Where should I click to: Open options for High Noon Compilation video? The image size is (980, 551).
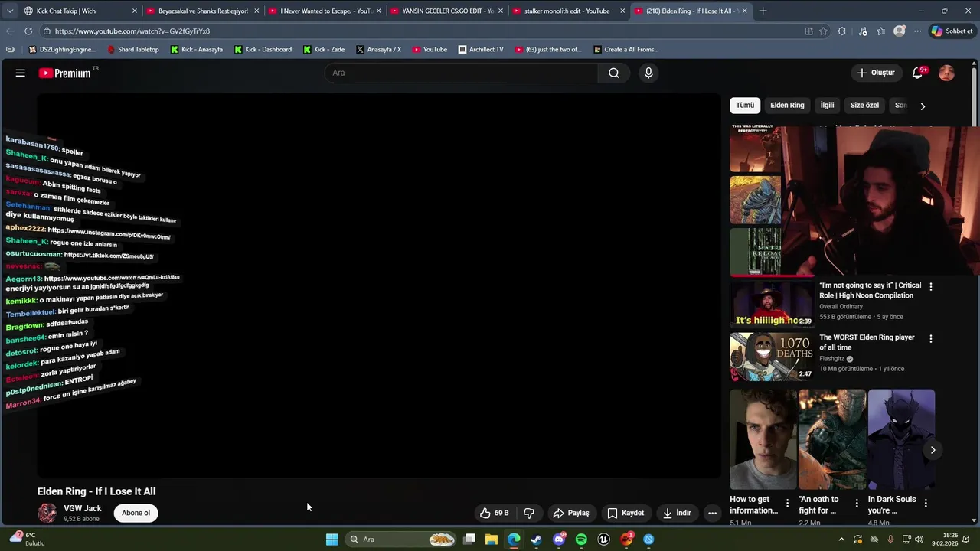pyautogui.click(x=931, y=286)
